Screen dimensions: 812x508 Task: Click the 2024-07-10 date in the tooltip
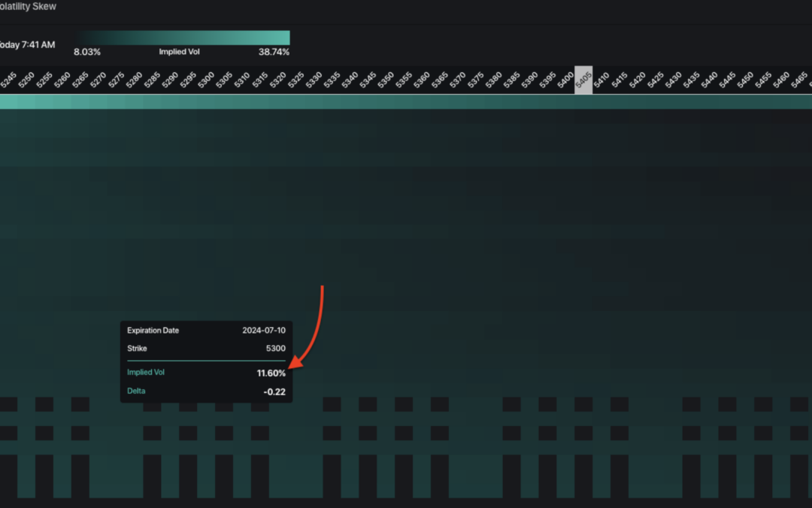264,330
